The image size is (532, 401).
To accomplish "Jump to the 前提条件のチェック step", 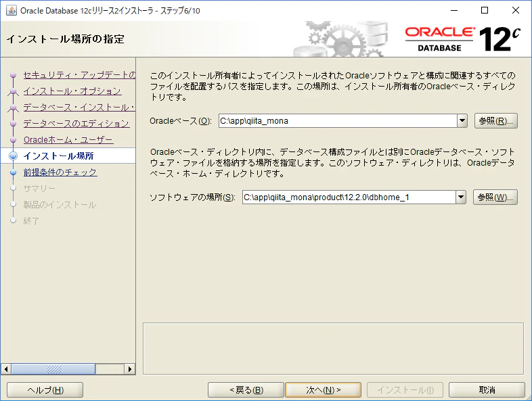I will (60, 172).
